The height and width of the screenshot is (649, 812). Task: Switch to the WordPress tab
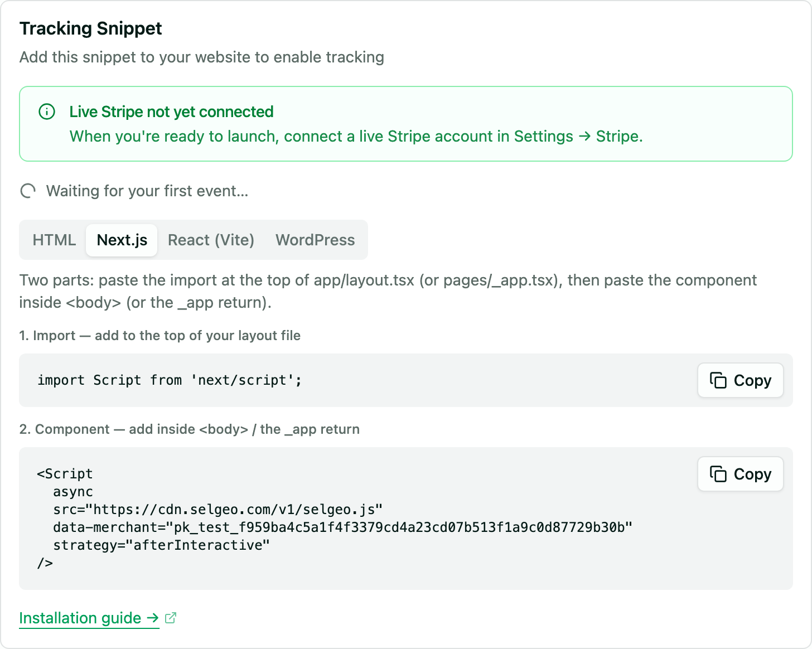click(x=315, y=240)
